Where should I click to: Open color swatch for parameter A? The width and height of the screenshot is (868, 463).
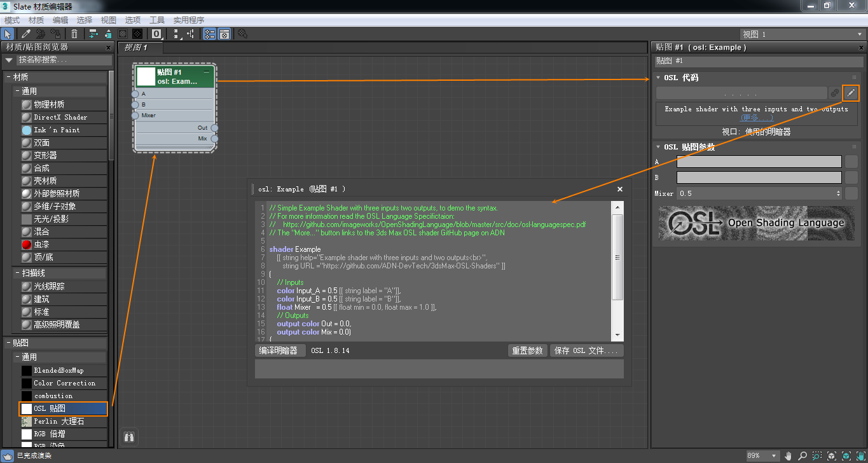pyautogui.click(x=759, y=162)
